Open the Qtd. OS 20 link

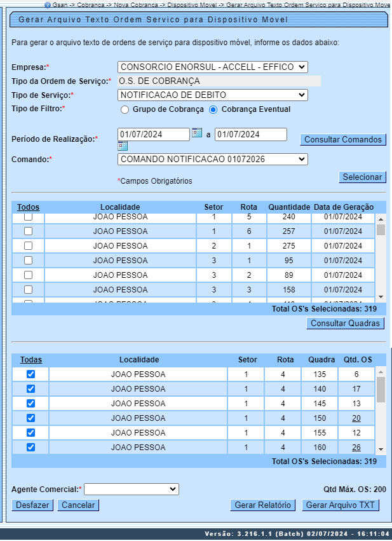356,418
